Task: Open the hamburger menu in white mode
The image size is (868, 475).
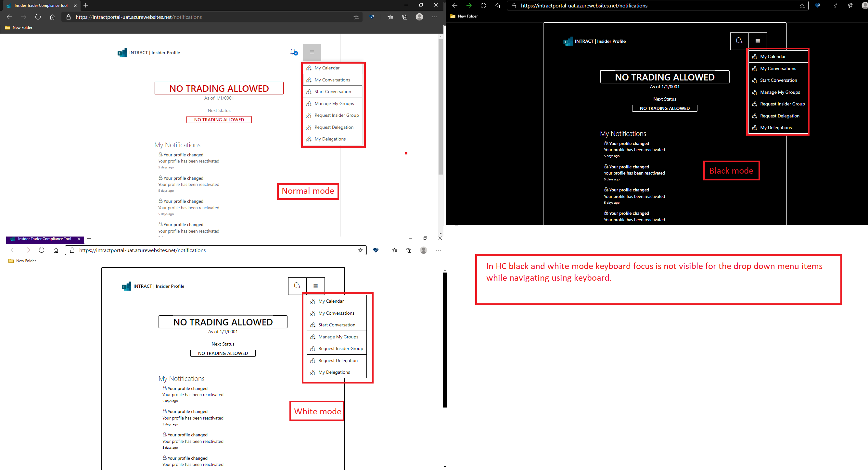Action: pos(315,286)
